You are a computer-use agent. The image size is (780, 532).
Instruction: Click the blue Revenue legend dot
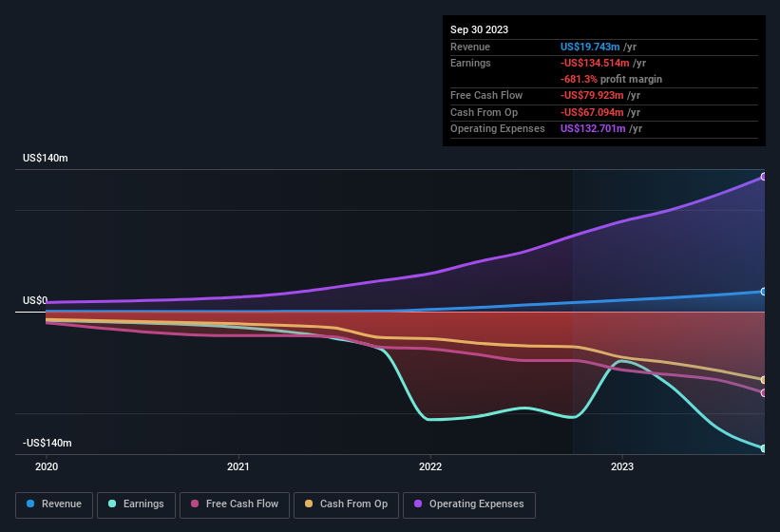coord(30,503)
